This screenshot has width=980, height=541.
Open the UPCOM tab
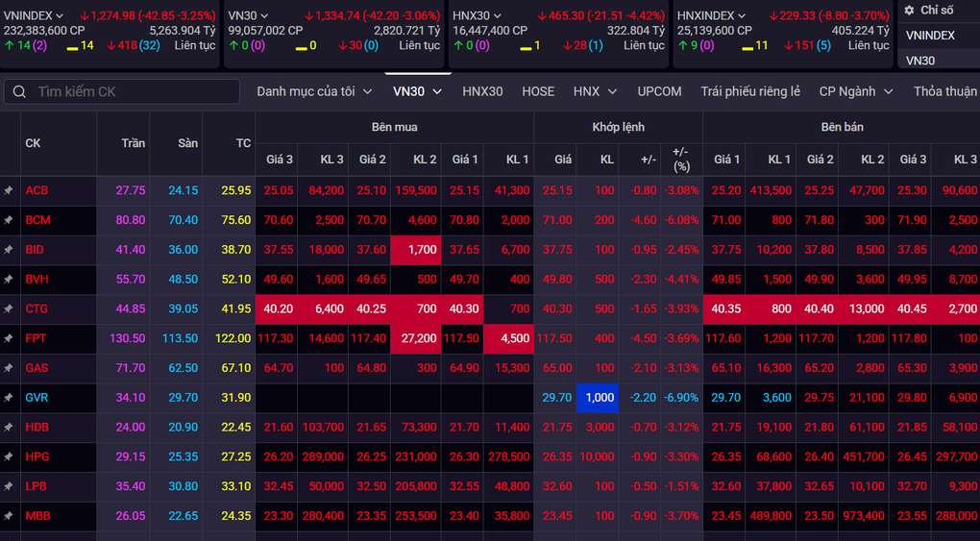point(659,91)
